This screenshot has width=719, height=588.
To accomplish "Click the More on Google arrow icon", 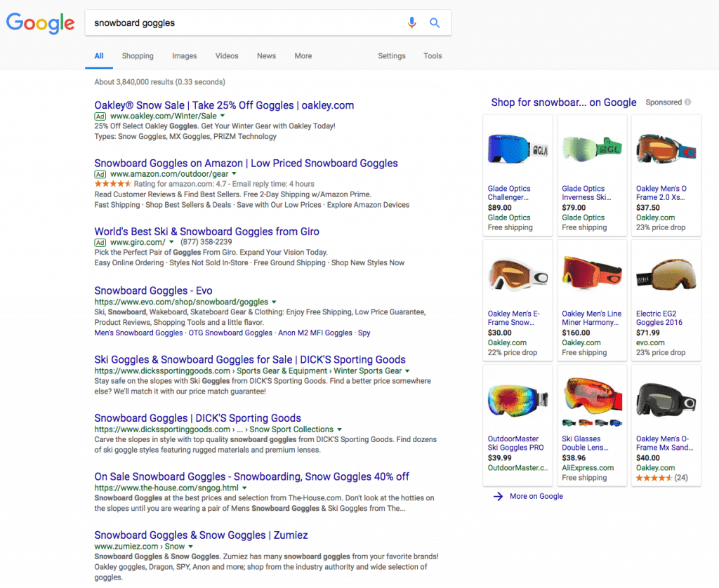I will click(x=498, y=496).
